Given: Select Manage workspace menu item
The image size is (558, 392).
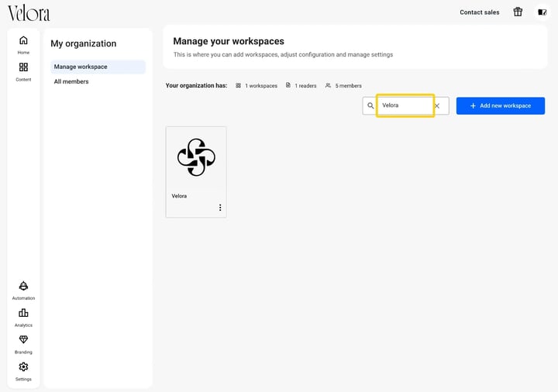Looking at the screenshot, I should click(x=98, y=67).
